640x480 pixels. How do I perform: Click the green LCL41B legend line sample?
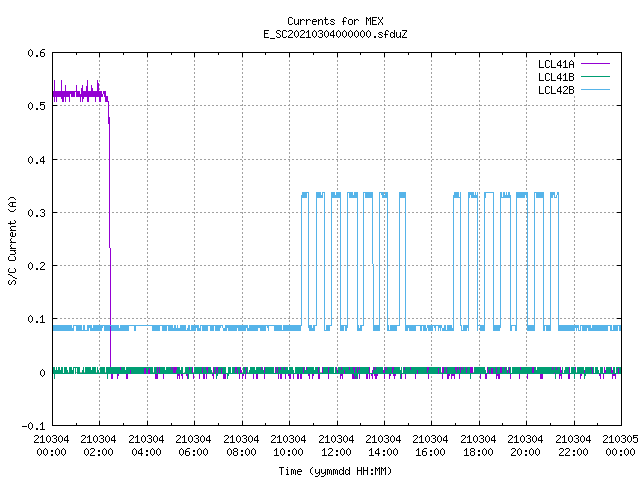(596, 77)
